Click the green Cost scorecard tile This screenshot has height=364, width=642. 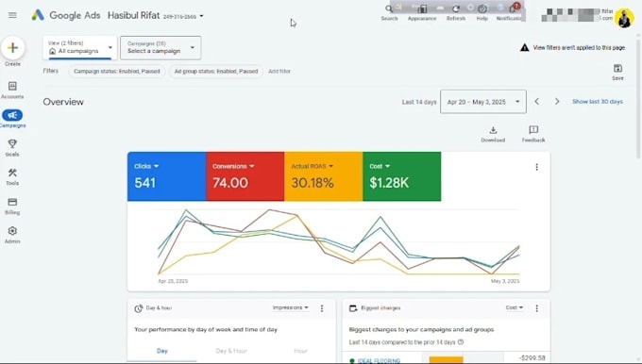click(x=401, y=176)
